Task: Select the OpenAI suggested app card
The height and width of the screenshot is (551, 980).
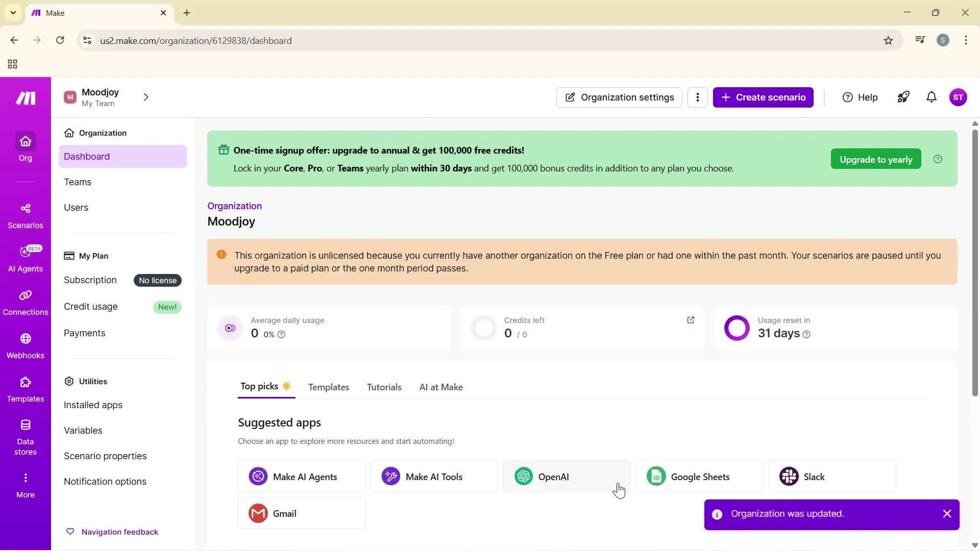Action: coord(567,476)
